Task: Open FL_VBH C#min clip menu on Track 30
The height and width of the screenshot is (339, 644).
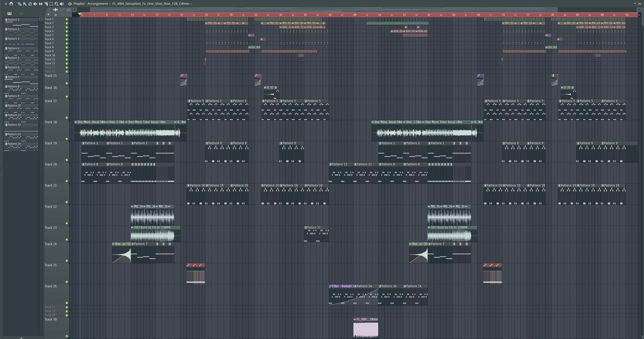Action: [355, 319]
